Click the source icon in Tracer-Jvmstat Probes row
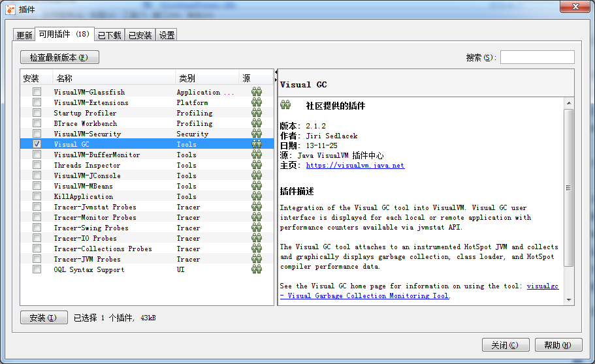 click(x=257, y=206)
